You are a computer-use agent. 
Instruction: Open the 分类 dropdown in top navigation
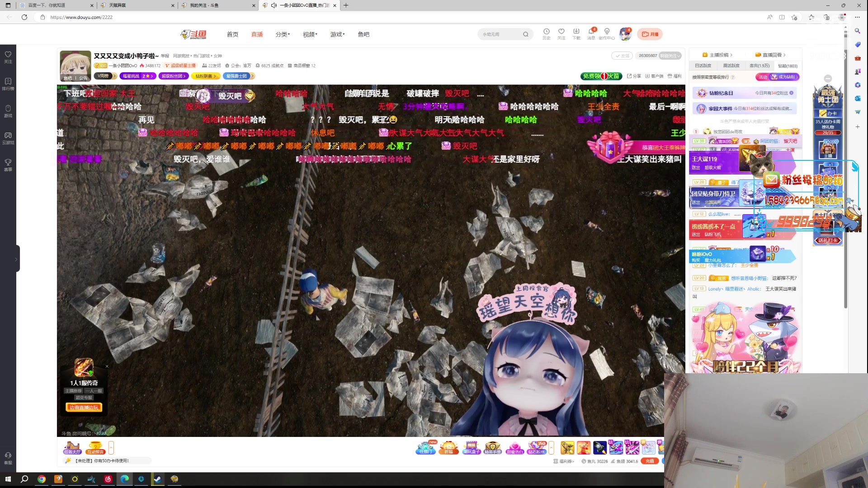(283, 34)
